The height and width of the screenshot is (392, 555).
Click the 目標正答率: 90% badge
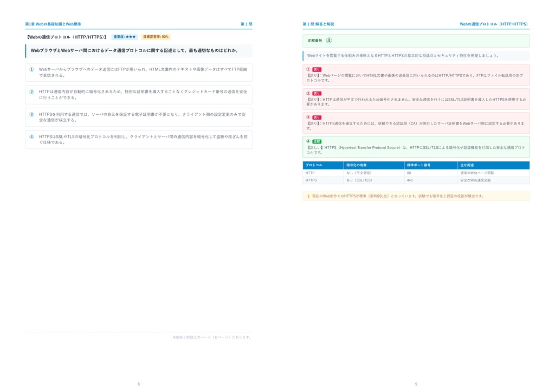[x=156, y=37]
